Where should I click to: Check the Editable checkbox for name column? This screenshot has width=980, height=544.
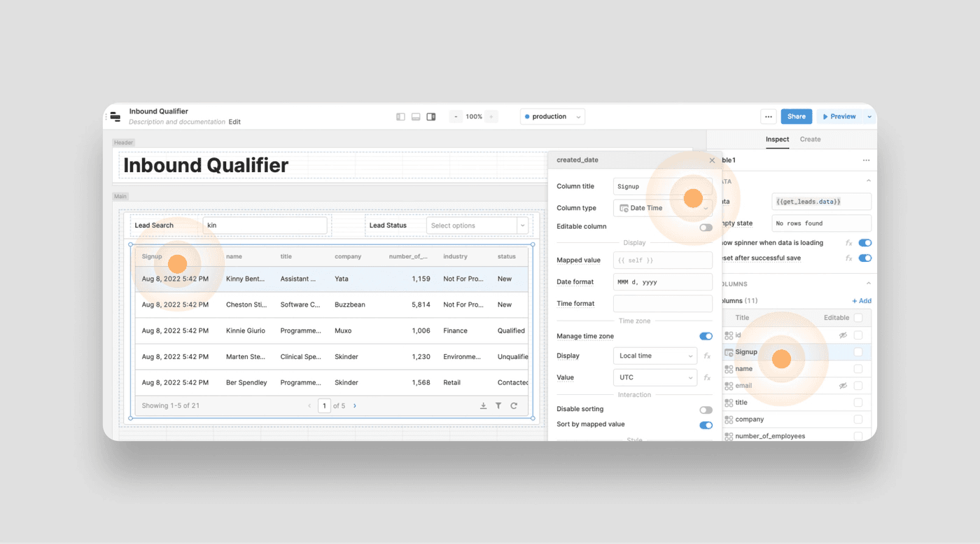tap(858, 369)
